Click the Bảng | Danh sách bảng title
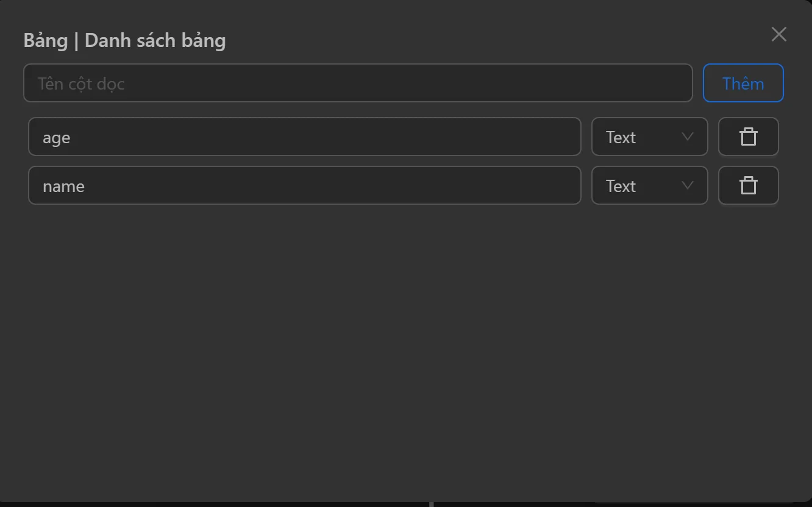 tap(124, 41)
